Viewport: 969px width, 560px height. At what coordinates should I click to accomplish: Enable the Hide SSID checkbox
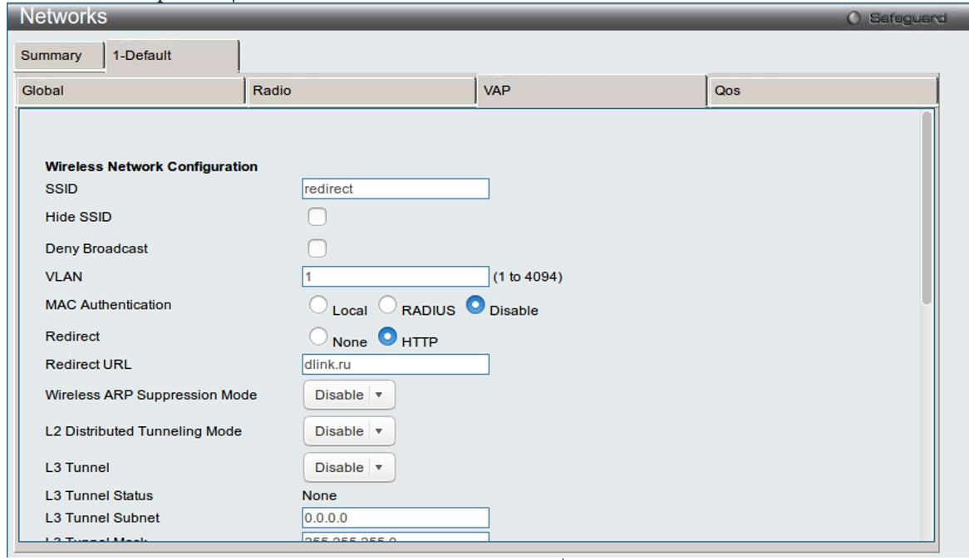(x=317, y=217)
